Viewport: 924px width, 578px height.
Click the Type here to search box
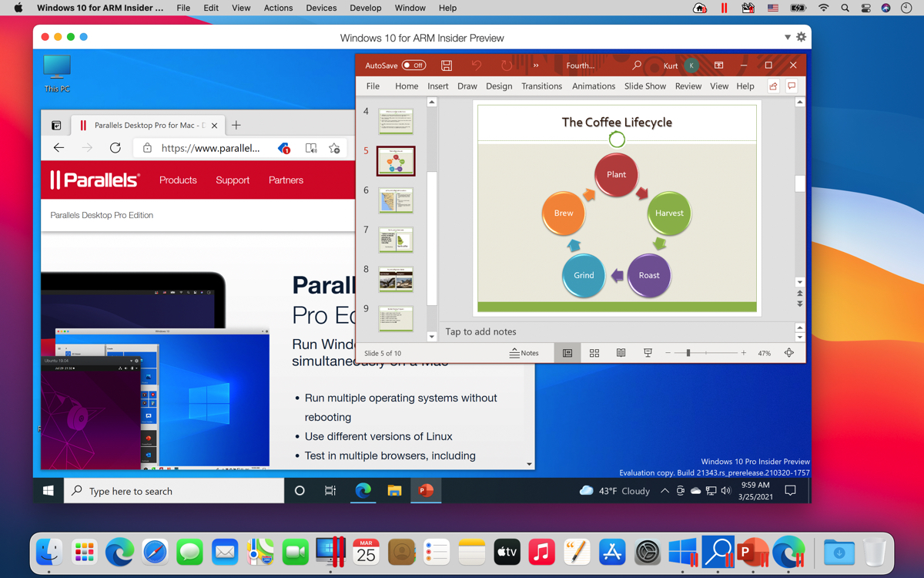pyautogui.click(x=174, y=491)
